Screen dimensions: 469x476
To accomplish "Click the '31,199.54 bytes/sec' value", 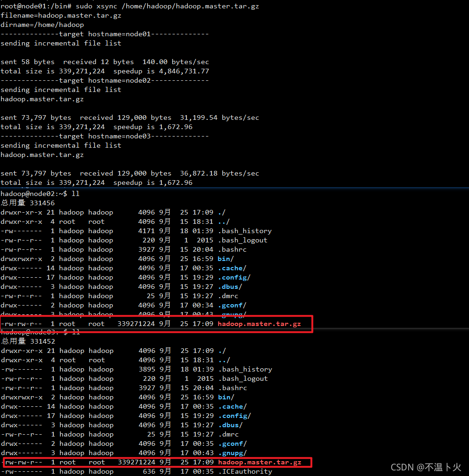I will (x=220, y=118).
